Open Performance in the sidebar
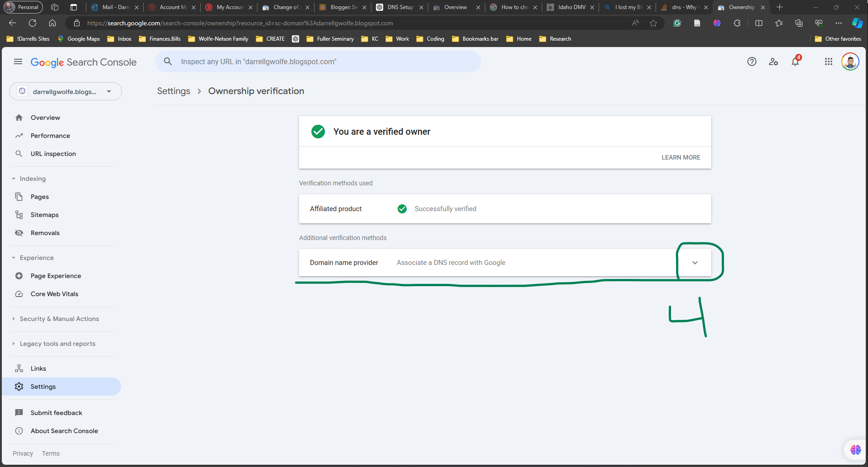The height and width of the screenshot is (467, 868). [50, 136]
